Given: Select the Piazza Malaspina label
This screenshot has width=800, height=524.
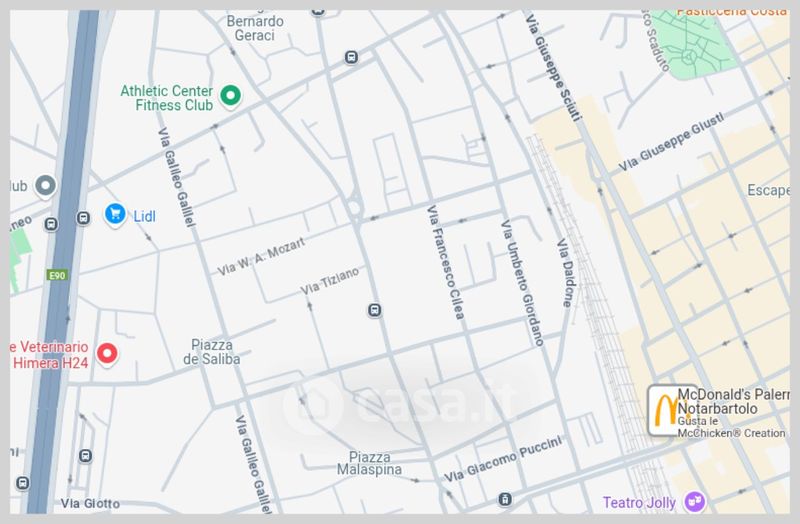Looking at the screenshot, I should pyautogui.click(x=369, y=463).
